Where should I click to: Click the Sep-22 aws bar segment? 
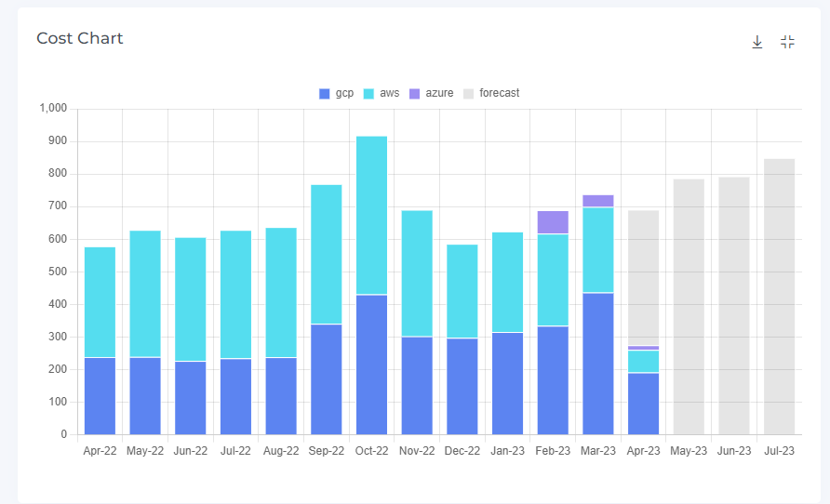[326, 255]
